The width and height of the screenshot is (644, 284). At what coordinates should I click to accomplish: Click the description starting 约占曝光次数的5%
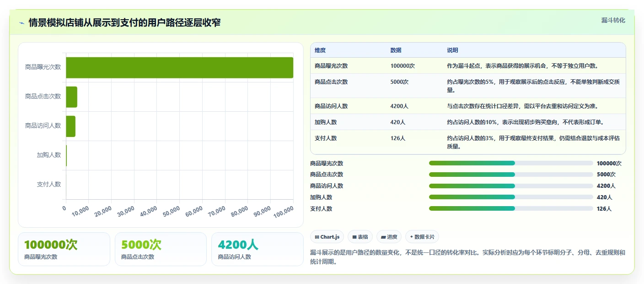coord(533,86)
